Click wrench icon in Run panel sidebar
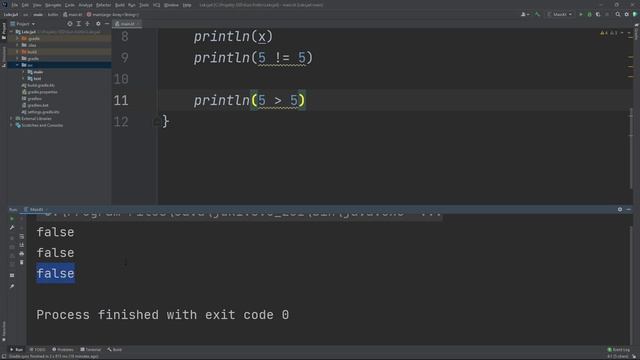Image resolution: width=640 pixels, height=360 pixels. [12, 228]
